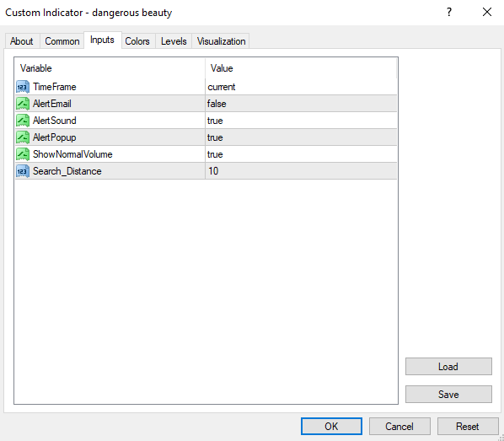Open the Levels tab
The height and width of the screenshot is (441, 504).
tap(174, 41)
